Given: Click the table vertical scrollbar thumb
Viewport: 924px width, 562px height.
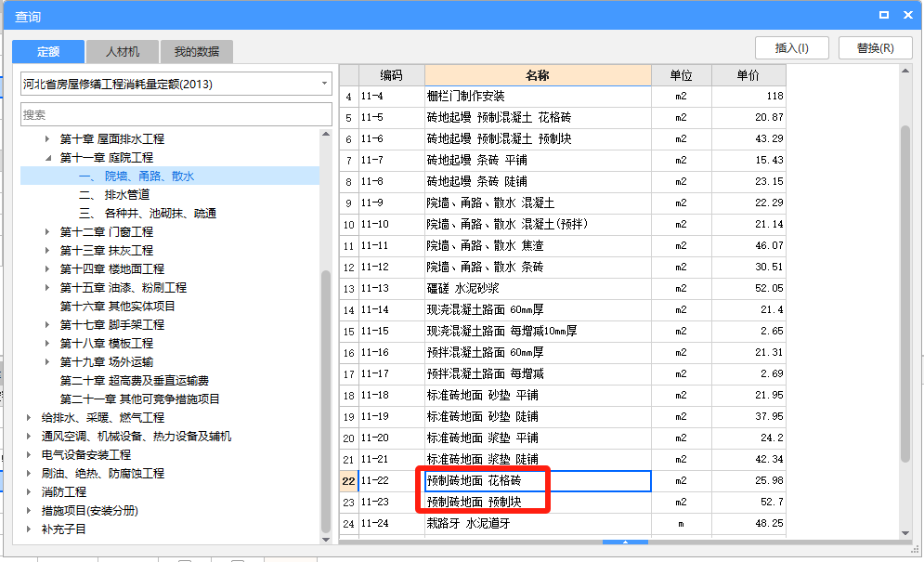Looking at the screenshot, I should (905, 294).
